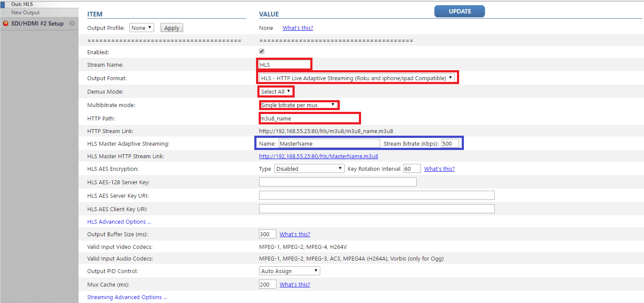The image size is (644, 303).
Task: Open What's this link for Mux Cache
Action: click(295, 284)
